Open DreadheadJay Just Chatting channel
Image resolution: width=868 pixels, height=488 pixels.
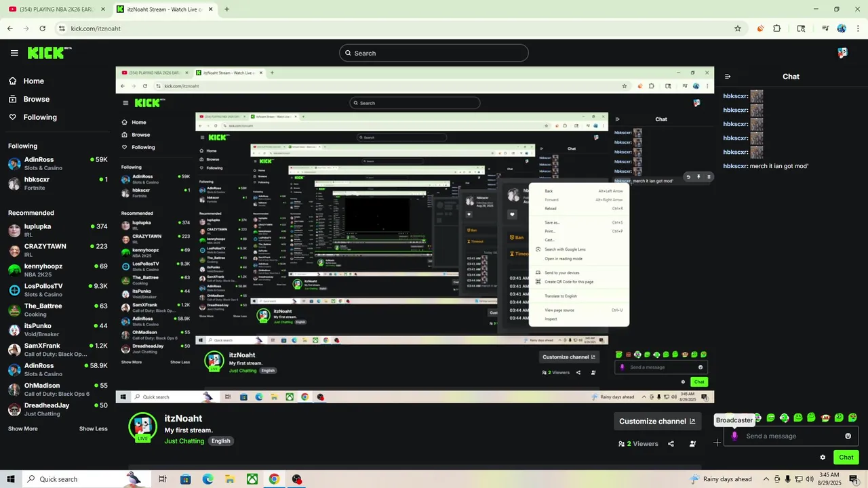[58, 409]
